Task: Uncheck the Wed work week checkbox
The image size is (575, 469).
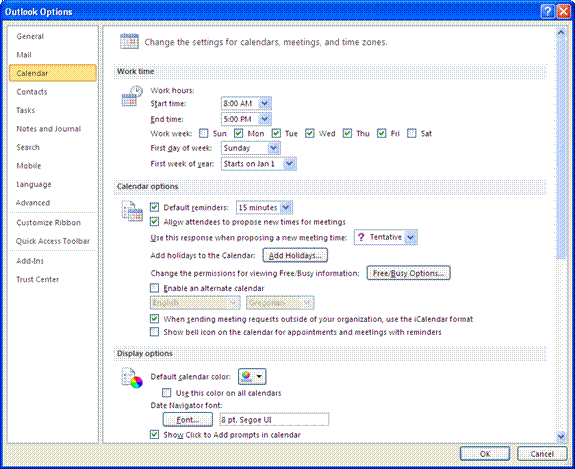Action: pyautogui.click(x=310, y=133)
